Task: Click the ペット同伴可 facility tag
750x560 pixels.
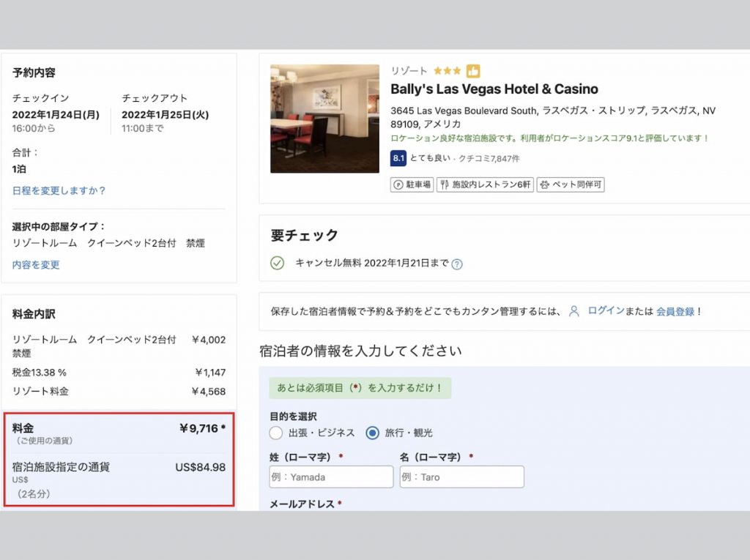Action: (x=571, y=184)
